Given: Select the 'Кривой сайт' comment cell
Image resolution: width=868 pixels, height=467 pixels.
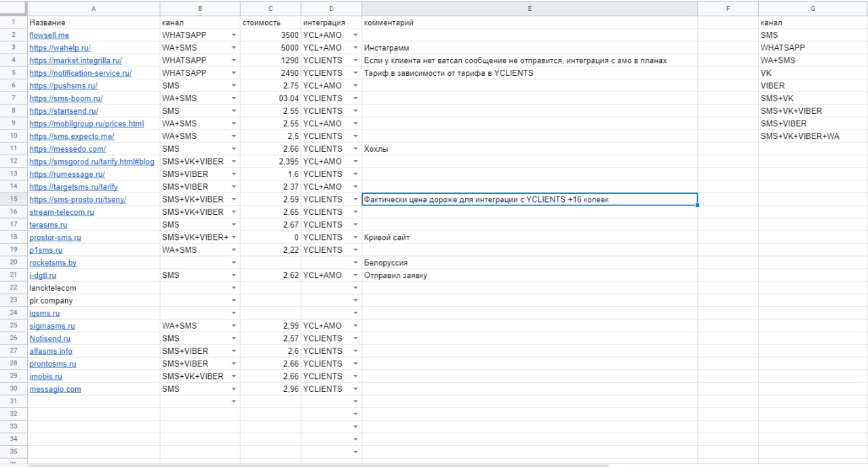Looking at the screenshot, I should click(530, 237).
